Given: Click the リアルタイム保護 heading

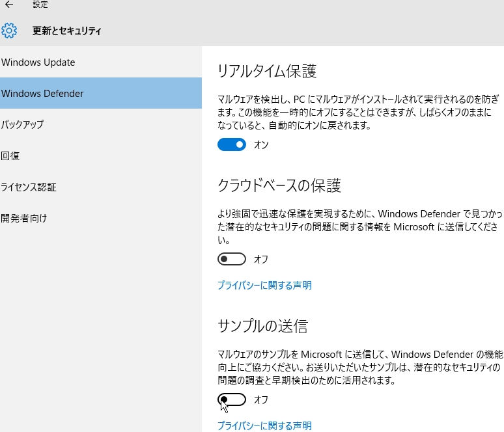Looking at the screenshot, I should point(267,71).
